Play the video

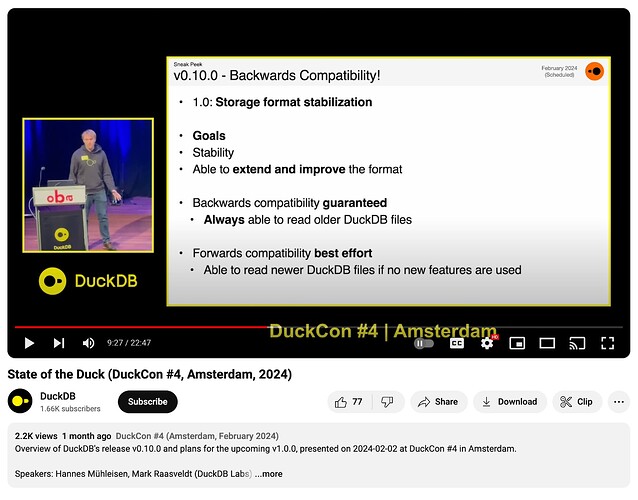click(x=29, y=343)
